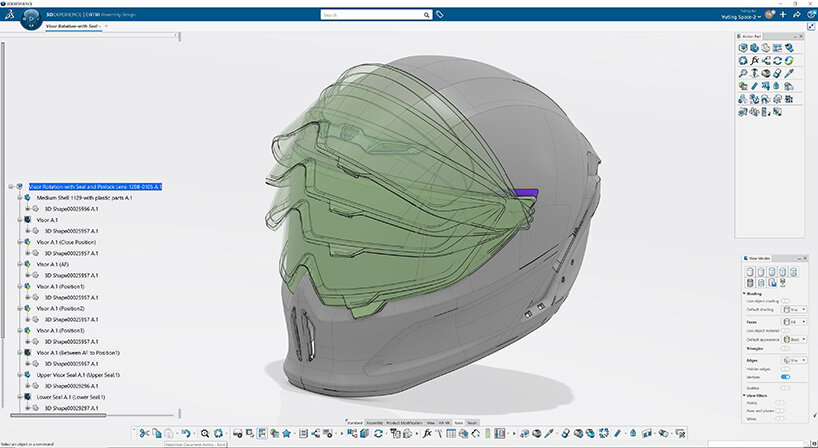
Task: Click the magnifier search icon in Action Pad
Action: (743, 73)
